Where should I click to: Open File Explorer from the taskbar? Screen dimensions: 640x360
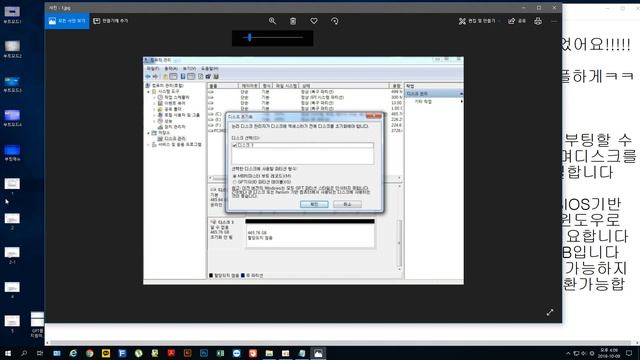tap(269, 353)
